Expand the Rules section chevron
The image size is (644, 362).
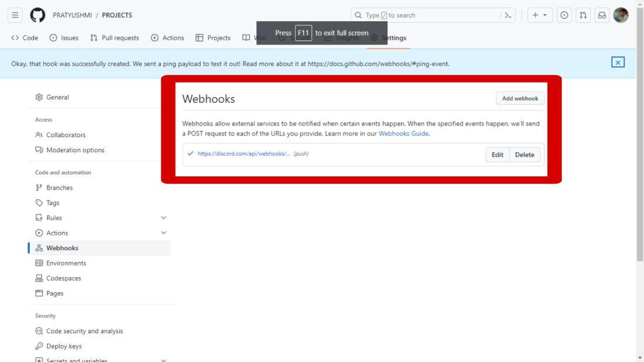163,218
